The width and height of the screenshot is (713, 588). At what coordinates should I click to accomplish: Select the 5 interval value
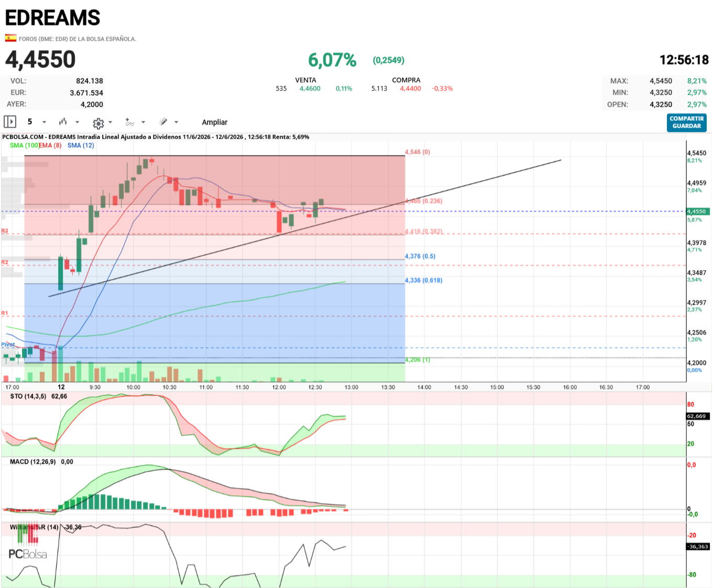point(30,121)
